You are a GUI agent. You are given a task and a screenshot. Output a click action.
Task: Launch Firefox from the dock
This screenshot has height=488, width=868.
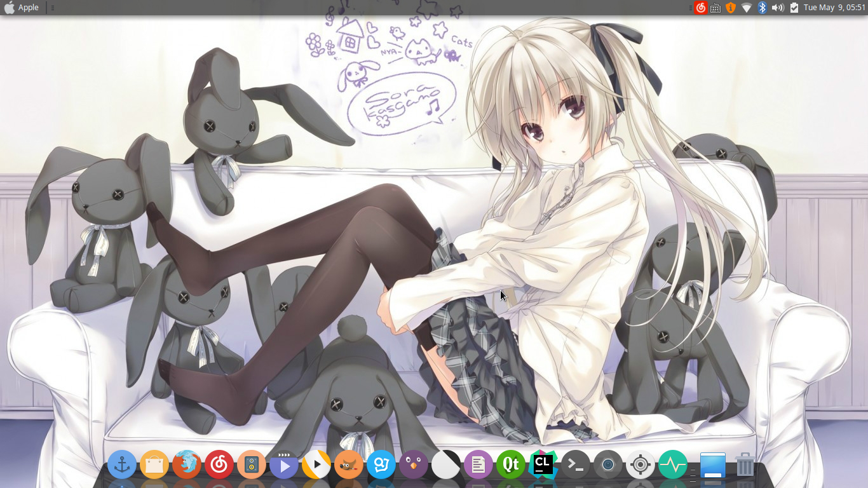[x=187, y=465]
